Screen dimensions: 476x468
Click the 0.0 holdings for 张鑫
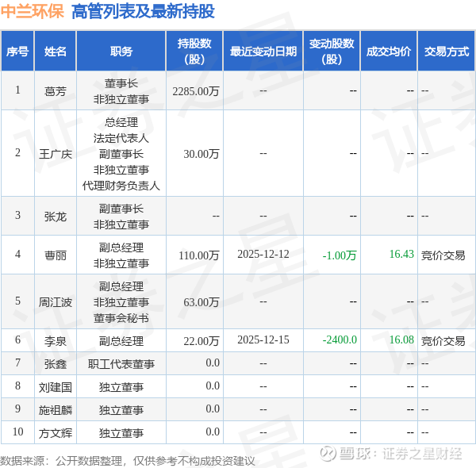click(x=213, y=363)
